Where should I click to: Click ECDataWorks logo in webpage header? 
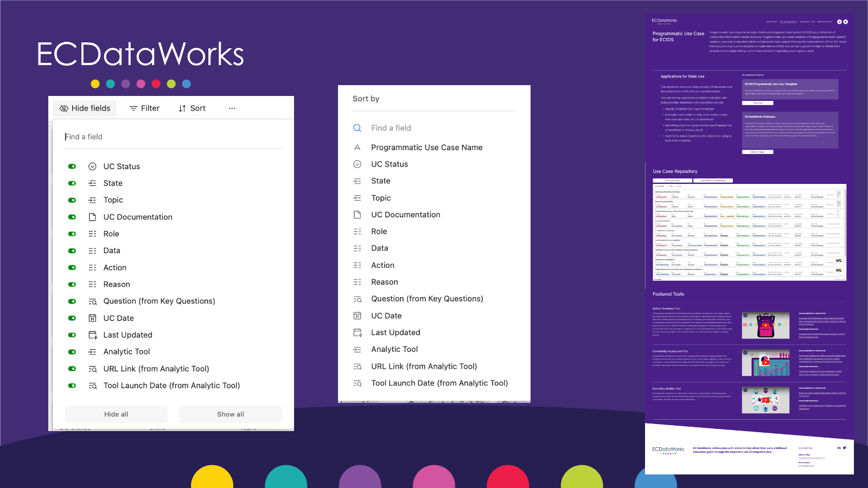click(x=664, y=21)
